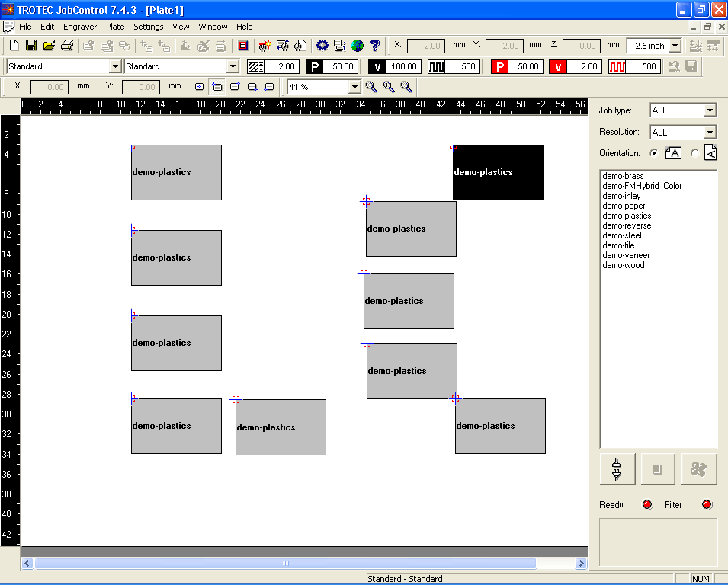Click the red velocity value field 2.00
This screenshot has height=585, width=728.
point(584,67)
